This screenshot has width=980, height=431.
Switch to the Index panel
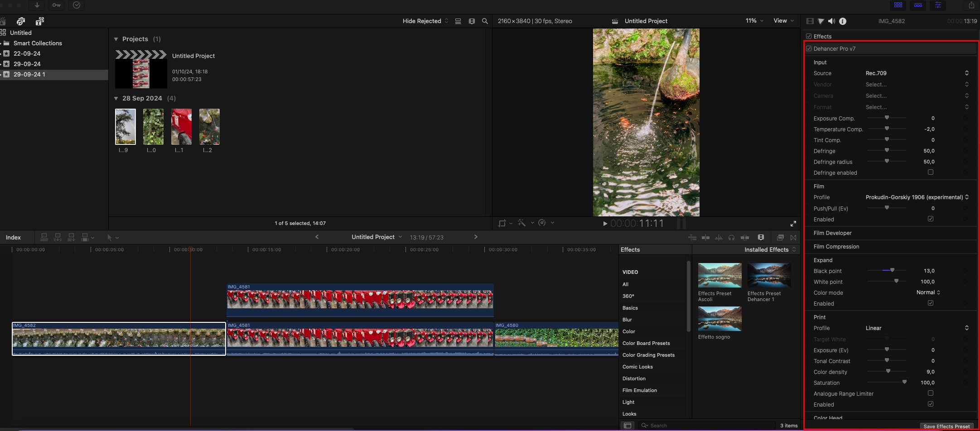[x=14, y=237]
